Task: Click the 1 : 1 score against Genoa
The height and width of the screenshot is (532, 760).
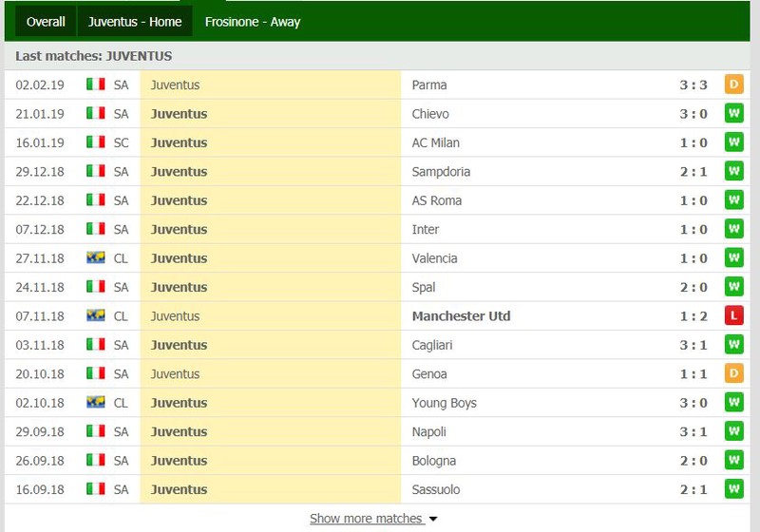Action: (x=693, y=374)
